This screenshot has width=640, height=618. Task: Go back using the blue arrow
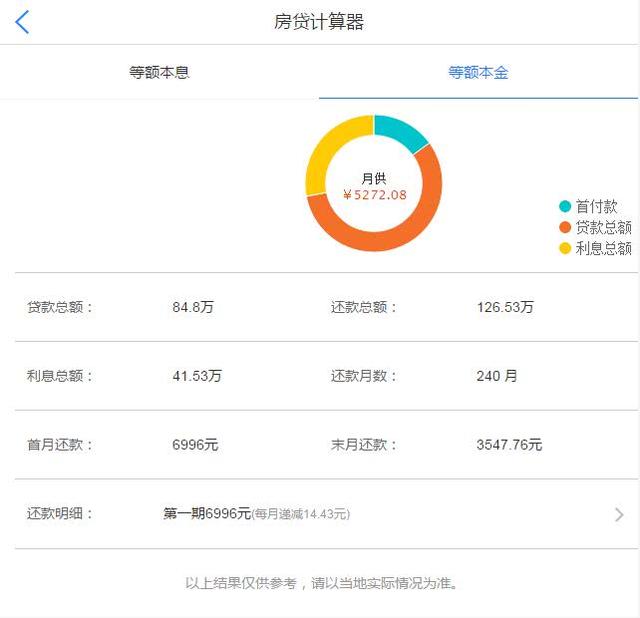[22, 22]
